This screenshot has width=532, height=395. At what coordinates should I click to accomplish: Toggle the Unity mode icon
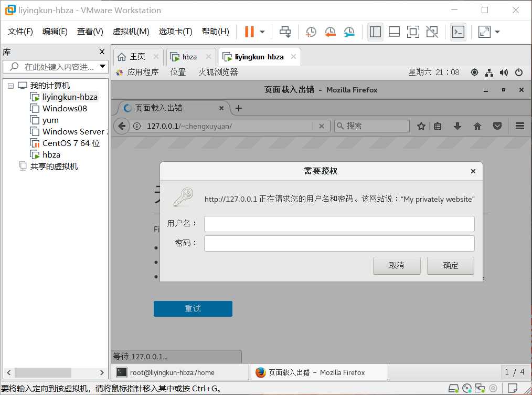[x=432, y=32]
